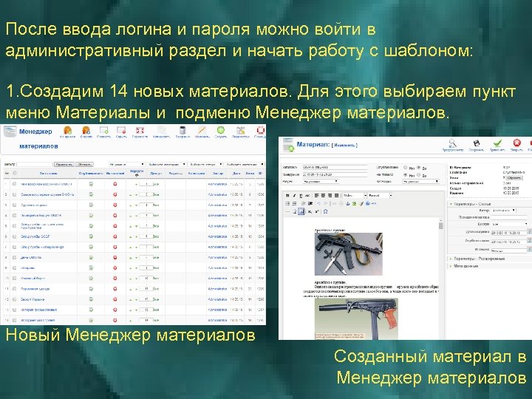Click the first weapon image in the article body
The width and height of the screenshot is (532, 399).
[x=349, y=253]
